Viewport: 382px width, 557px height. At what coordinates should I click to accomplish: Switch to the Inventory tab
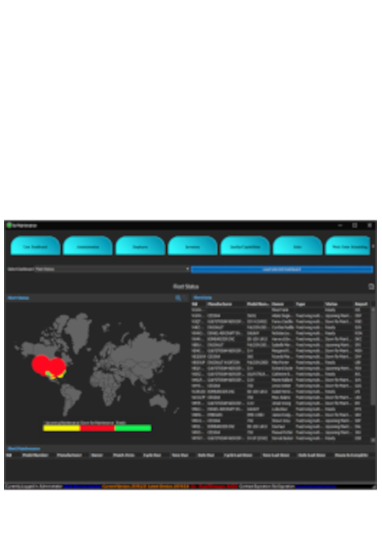pyautogui.click(x=192, y=245)
